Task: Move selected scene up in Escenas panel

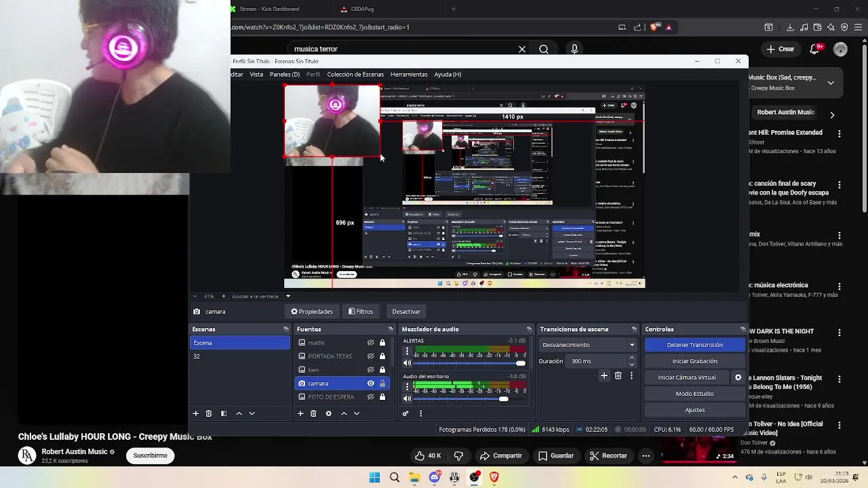Action: 239,413
